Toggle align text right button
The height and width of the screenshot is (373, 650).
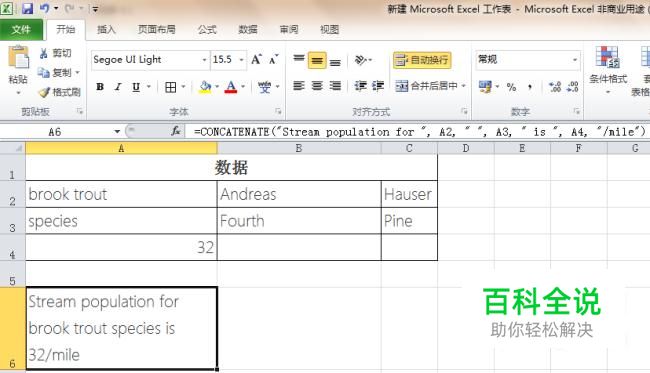(x=335, y=86)
